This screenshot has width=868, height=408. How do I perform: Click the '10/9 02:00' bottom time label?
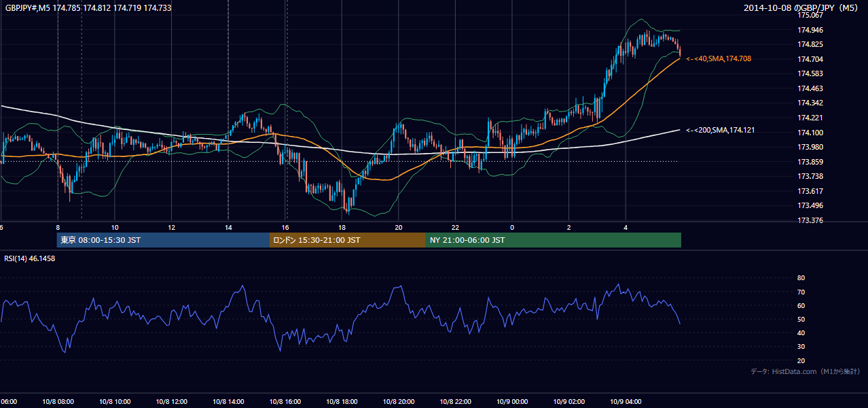(568, 402)
